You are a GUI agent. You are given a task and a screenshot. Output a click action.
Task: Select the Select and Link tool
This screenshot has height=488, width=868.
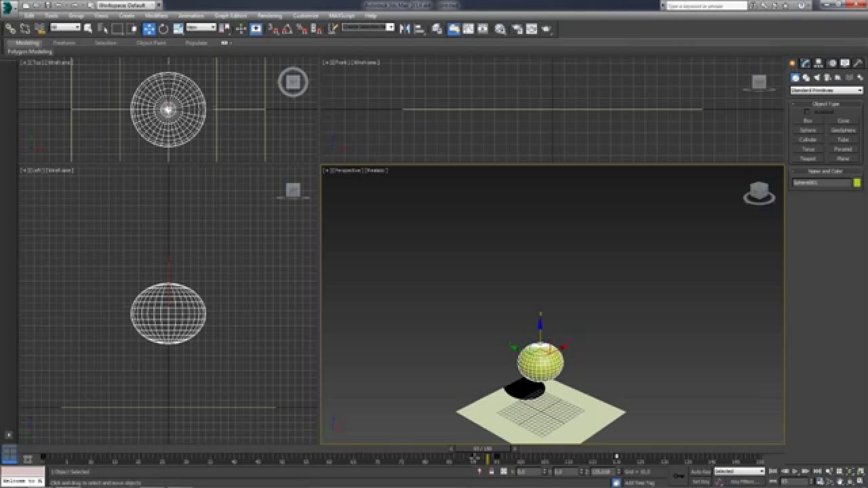click(10, 28)
